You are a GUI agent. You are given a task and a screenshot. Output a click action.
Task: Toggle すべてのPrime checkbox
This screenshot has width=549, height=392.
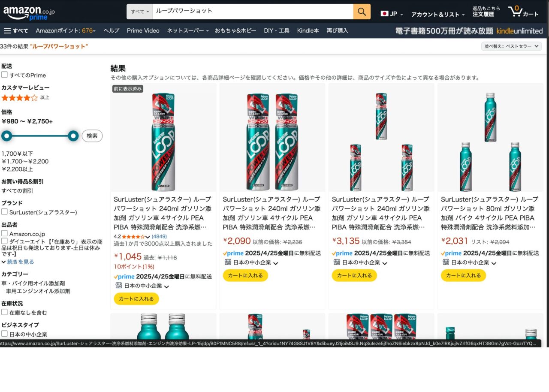coord(4,75)
